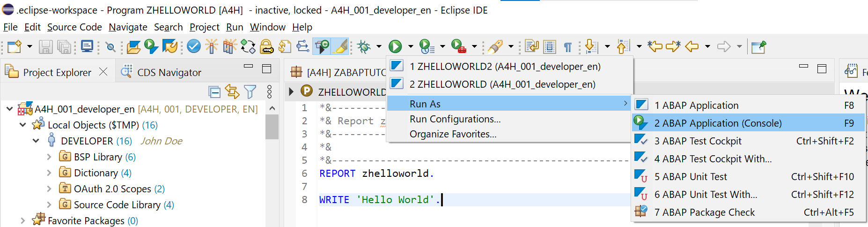Toggle Show Whitespace Characters pilcrow

pos(567,47)
